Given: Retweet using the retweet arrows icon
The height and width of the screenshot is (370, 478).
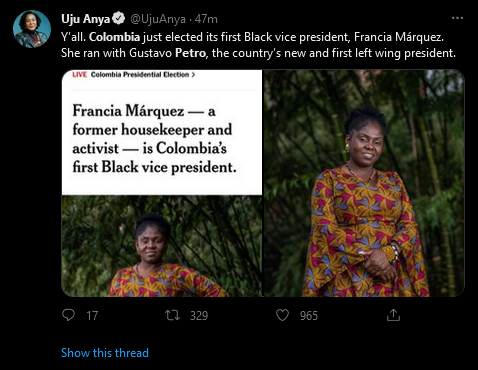Looking at the screenshot, I should [173, 315].
